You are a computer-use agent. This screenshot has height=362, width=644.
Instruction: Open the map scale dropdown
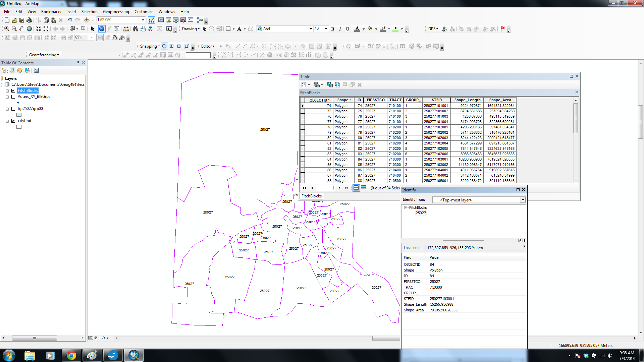pyautogui.click(x=143, y=20)
